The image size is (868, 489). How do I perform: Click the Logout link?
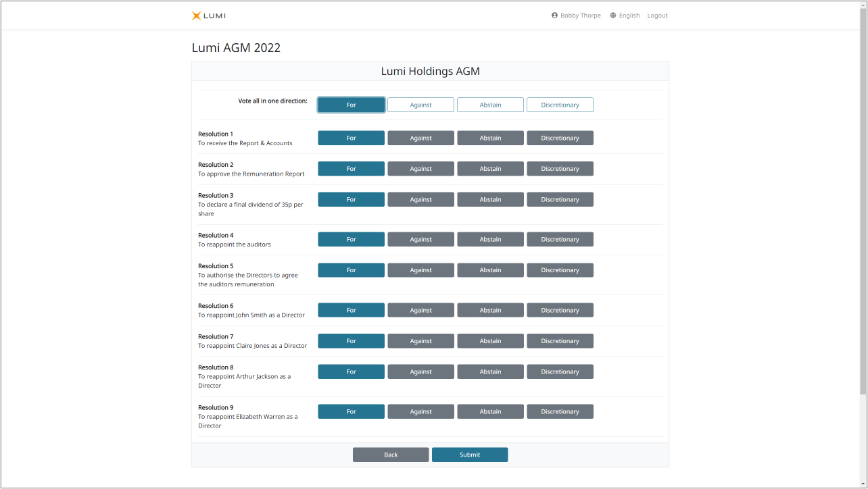(657, 16)
